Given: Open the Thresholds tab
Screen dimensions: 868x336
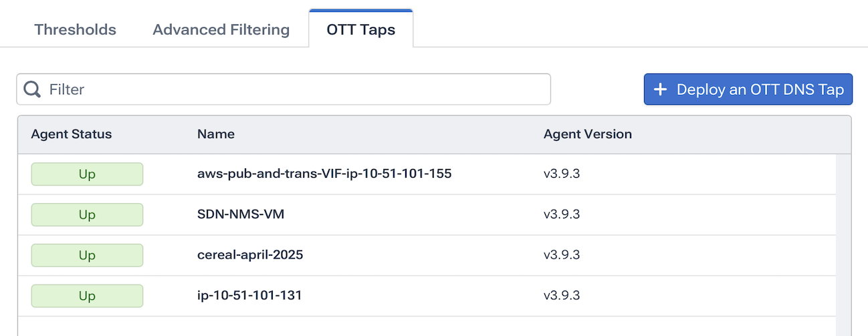Looking at the screenshot, I should click(76, 30).
